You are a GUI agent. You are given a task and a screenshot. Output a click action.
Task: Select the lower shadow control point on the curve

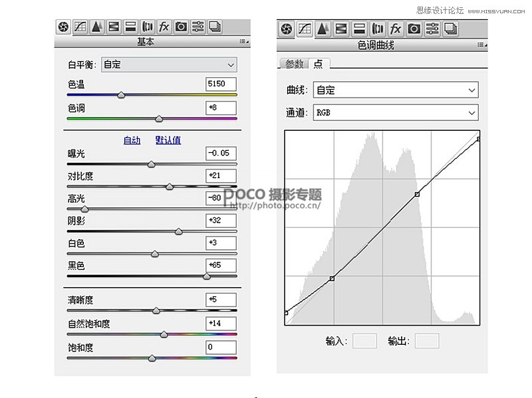click(332, 278)
